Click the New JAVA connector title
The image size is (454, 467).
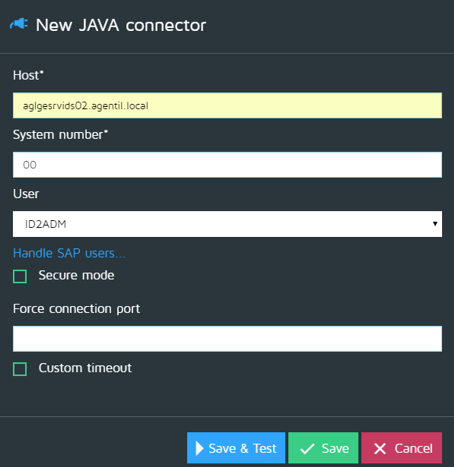(x=121, y=25)
